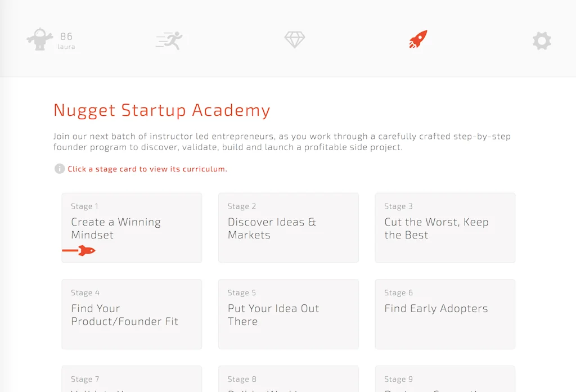The height and width of the screenshot is (392, 576).
Task: Click the red rocket progress marker
Action: click(85, 250)
